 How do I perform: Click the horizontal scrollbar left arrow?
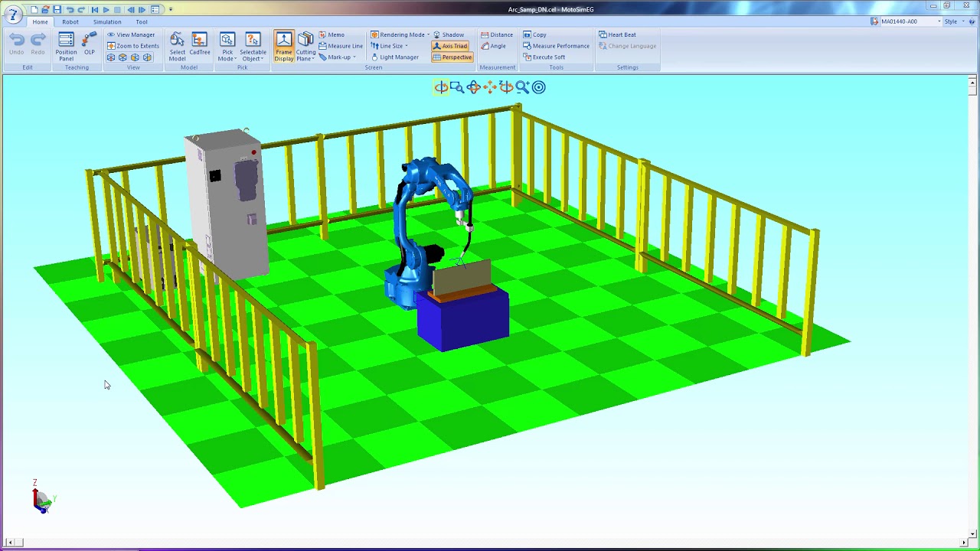8,543
